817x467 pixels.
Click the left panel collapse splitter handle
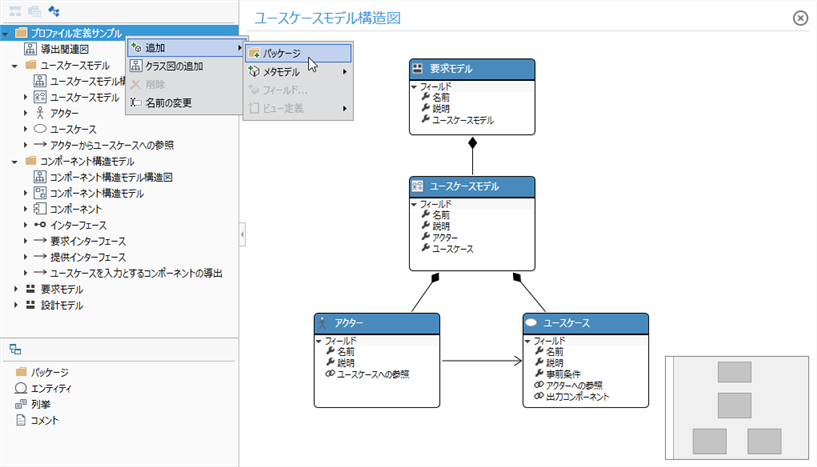pyautogui.click(x=241, y=234)
